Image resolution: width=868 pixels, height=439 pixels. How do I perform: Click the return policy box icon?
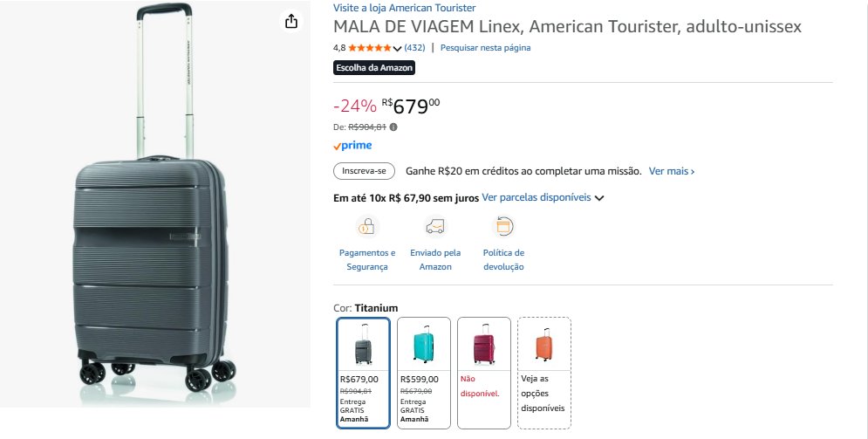[x=503, y=227]
